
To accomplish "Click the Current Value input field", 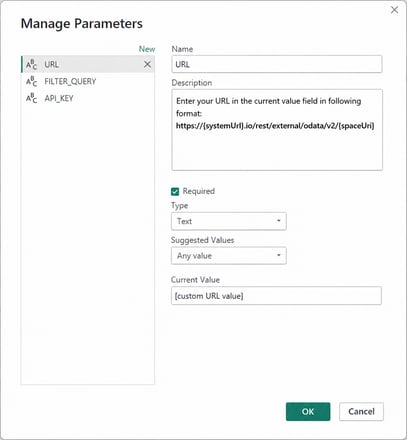I will tap(276, 296).
